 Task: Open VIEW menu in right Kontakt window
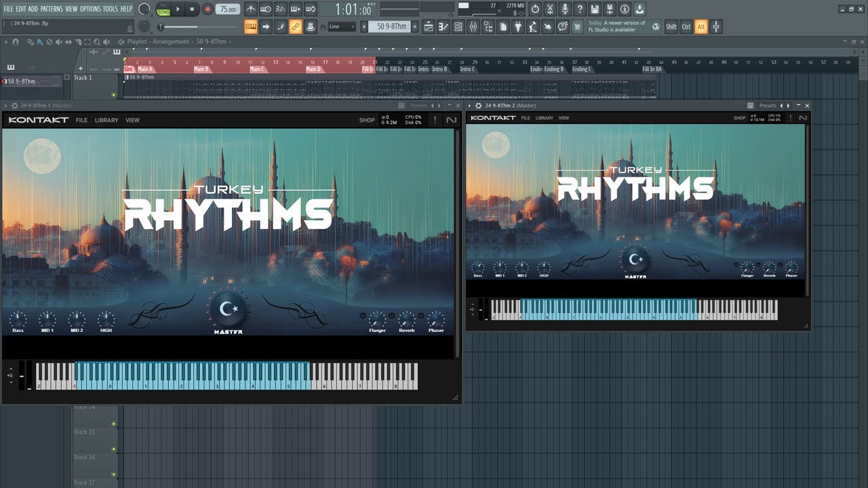[x=564, y=118]
